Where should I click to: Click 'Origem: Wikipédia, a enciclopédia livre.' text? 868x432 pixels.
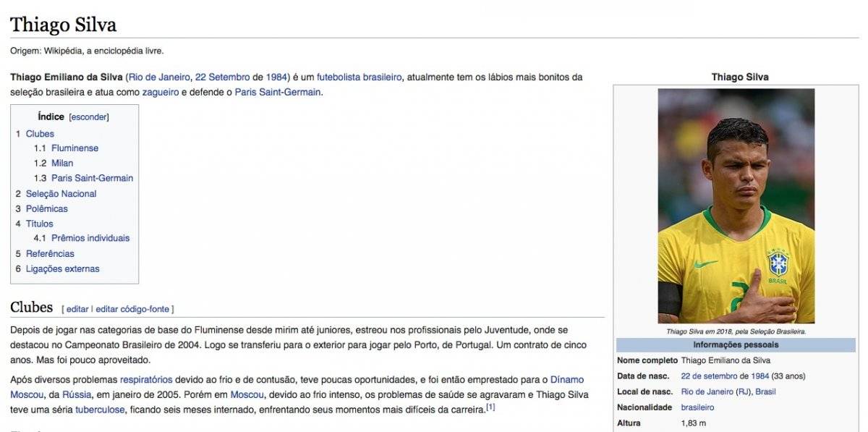(x=87, y=51)
